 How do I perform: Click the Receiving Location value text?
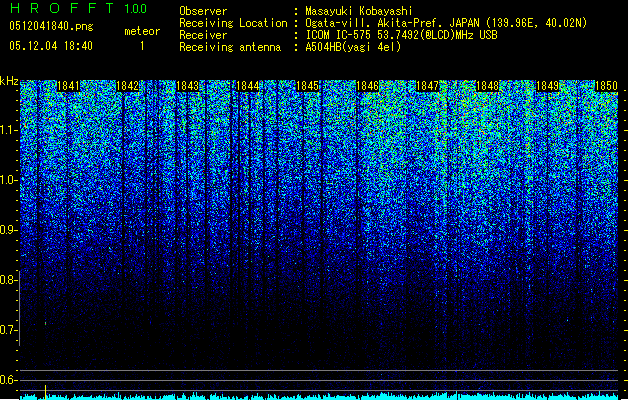click(446, 23)
